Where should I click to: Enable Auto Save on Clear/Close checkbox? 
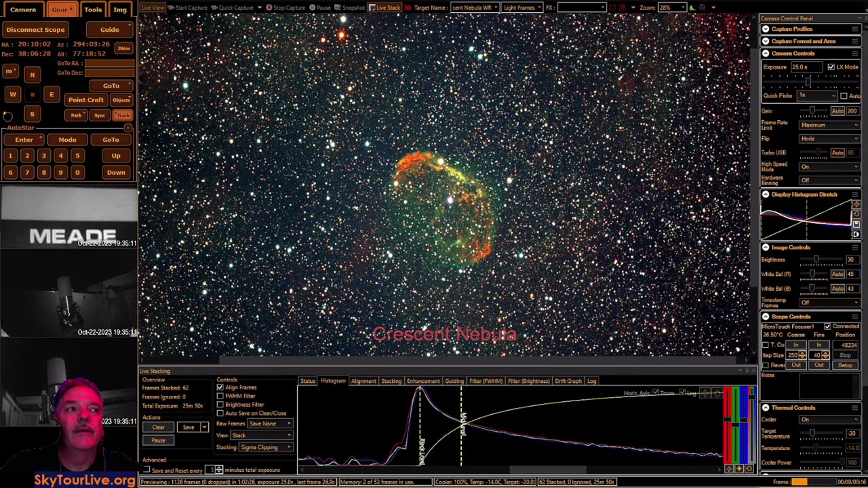coord(220,413)
